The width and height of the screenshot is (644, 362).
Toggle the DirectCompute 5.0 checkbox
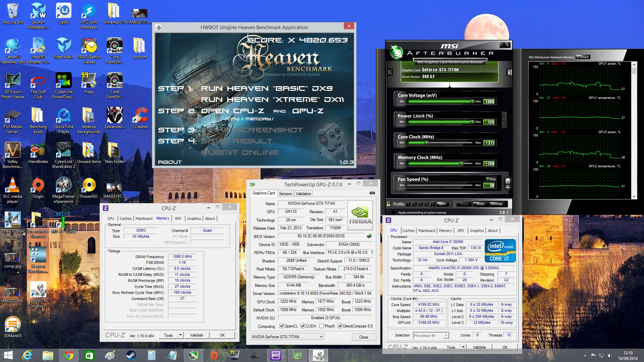pyautogui.click(x=340, y=326)
